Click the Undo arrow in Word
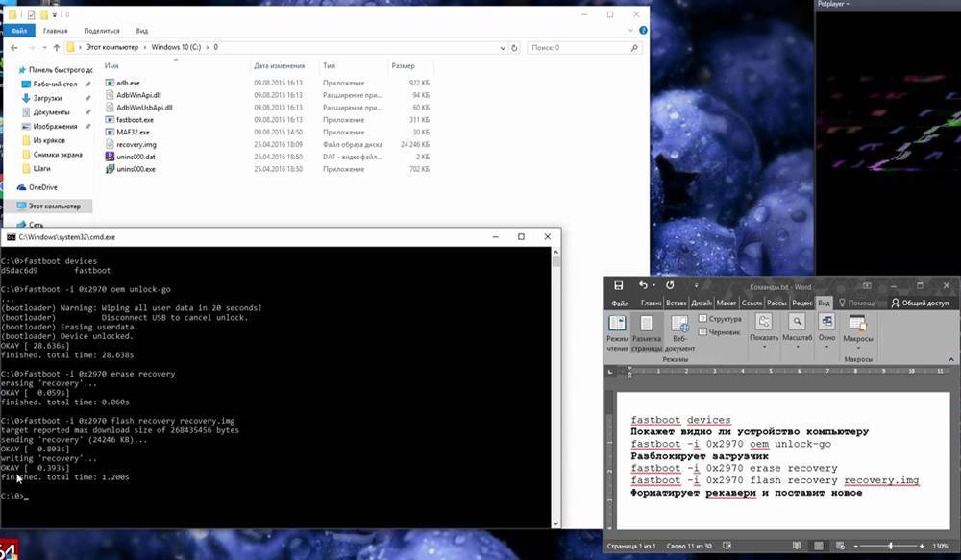Screen dimensions: 961x560 pyautogui.click(x=642, y=285)
